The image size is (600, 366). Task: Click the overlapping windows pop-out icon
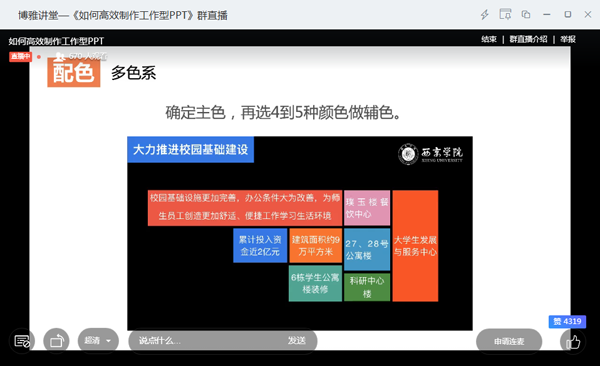click(526, 14)
